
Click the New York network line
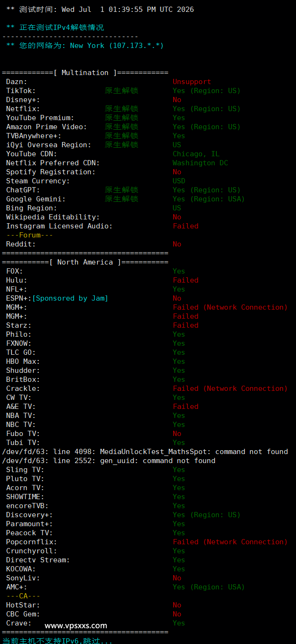click(x=84, y=46)
